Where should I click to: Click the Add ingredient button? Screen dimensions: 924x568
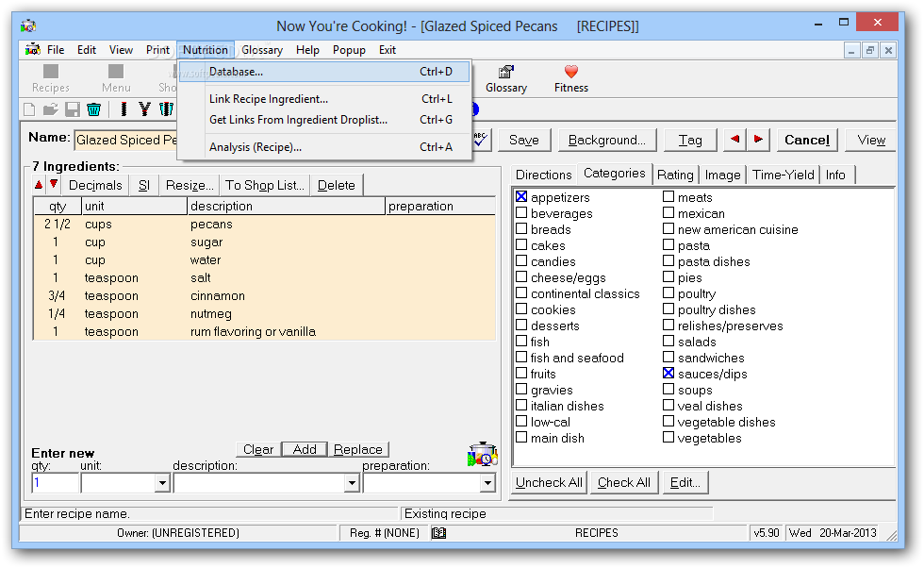pos(305,449)
